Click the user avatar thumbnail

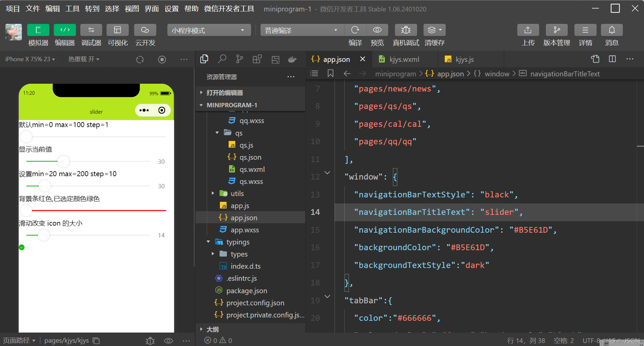13,32
